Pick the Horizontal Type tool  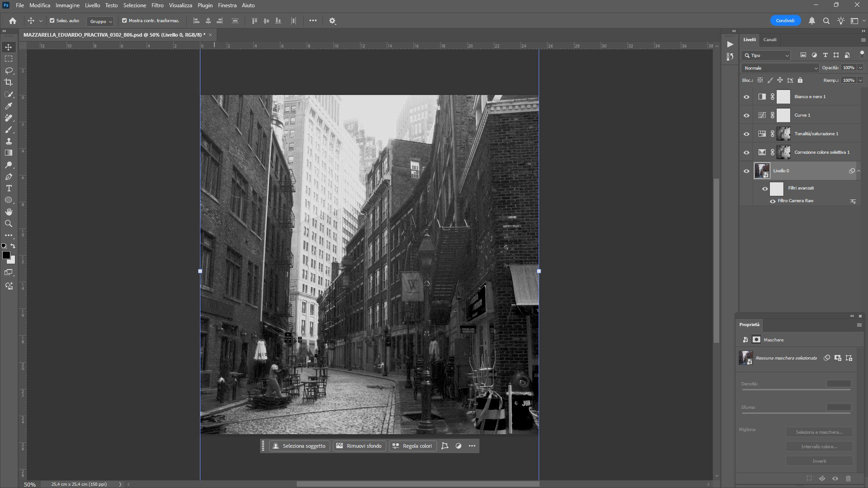pyautogui.click(x=9, y=188)
